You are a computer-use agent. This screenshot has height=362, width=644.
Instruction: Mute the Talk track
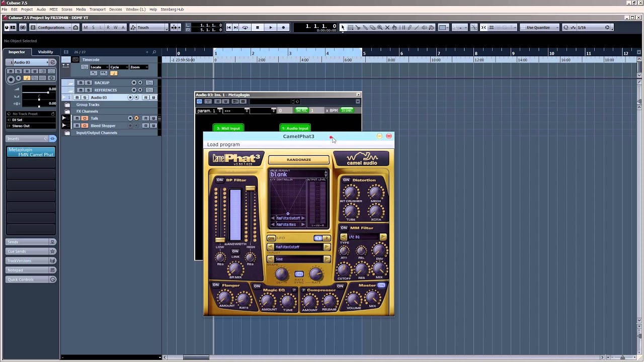point(77,118)
